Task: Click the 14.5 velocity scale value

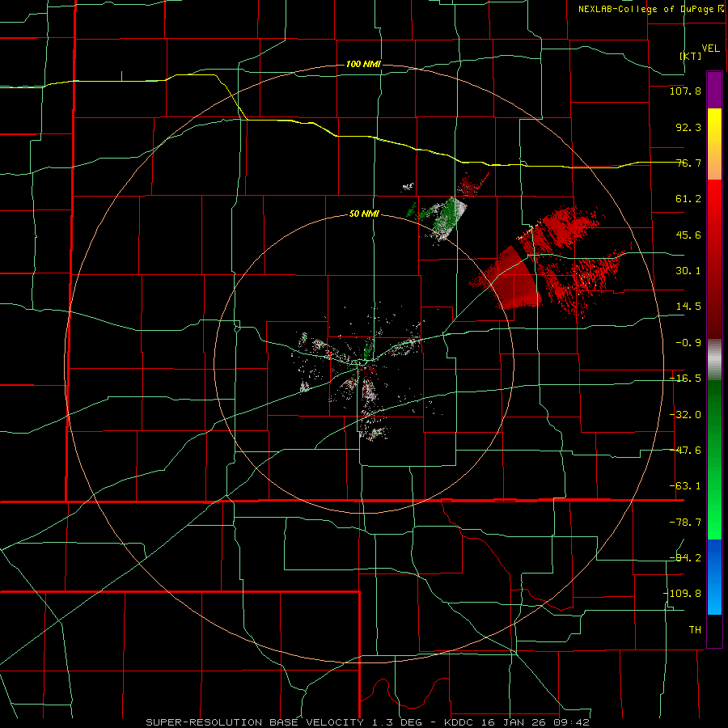Action: click(688, 307)
